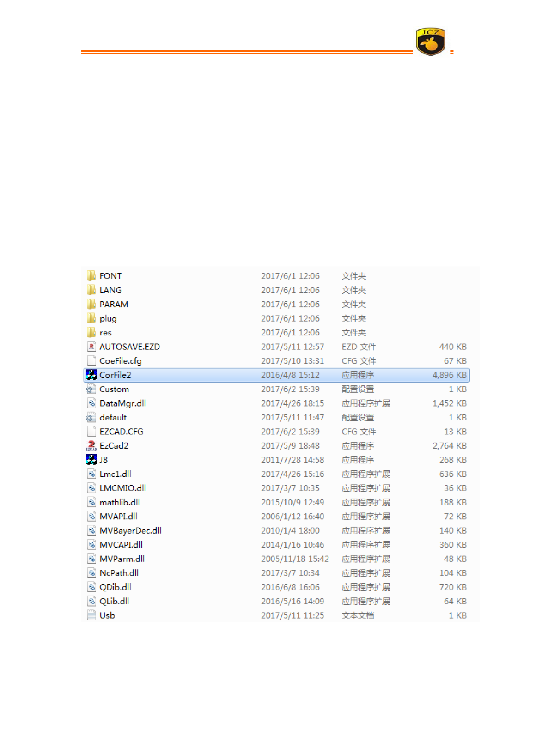
Task: Click the J8 application icon
Action: click(x=91, y=460)
